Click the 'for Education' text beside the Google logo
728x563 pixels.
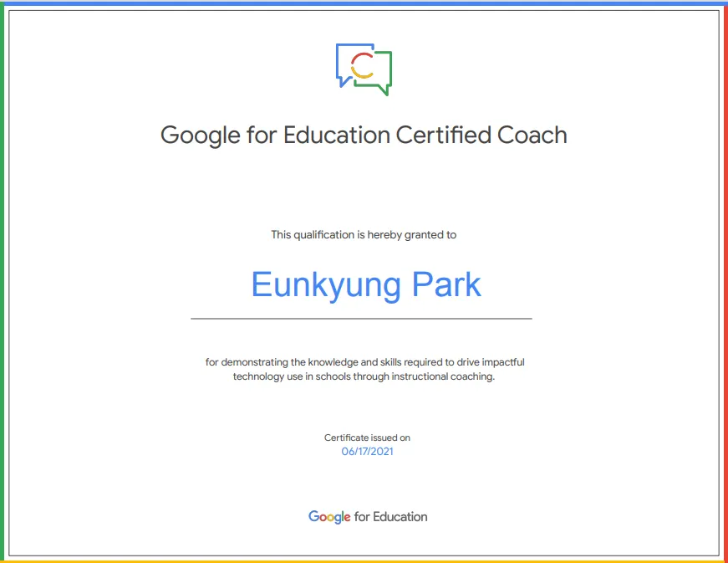pyautogui.click(x=390, y=517)
